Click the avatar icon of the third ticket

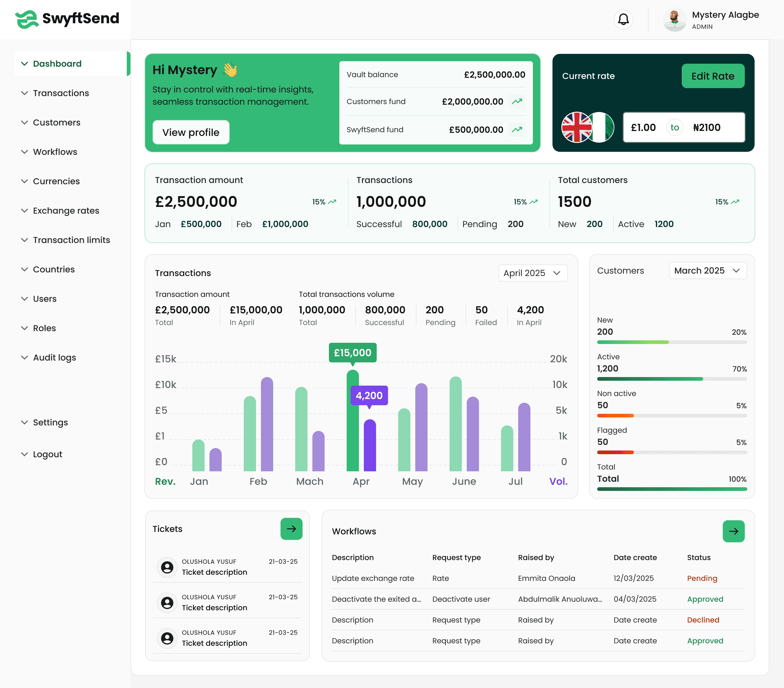tap(167, 638)
